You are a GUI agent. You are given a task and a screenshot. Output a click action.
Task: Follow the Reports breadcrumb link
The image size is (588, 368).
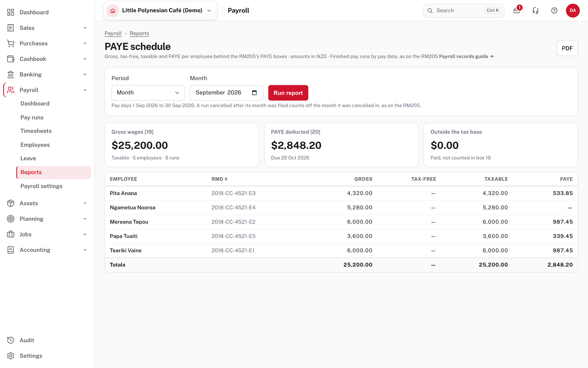139,33
